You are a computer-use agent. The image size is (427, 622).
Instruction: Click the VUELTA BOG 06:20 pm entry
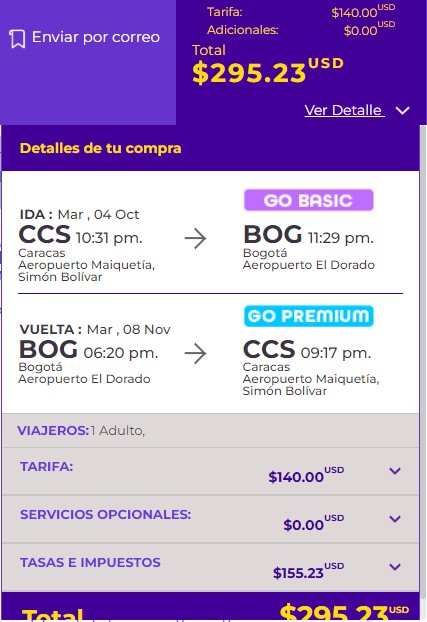(88, 350)
